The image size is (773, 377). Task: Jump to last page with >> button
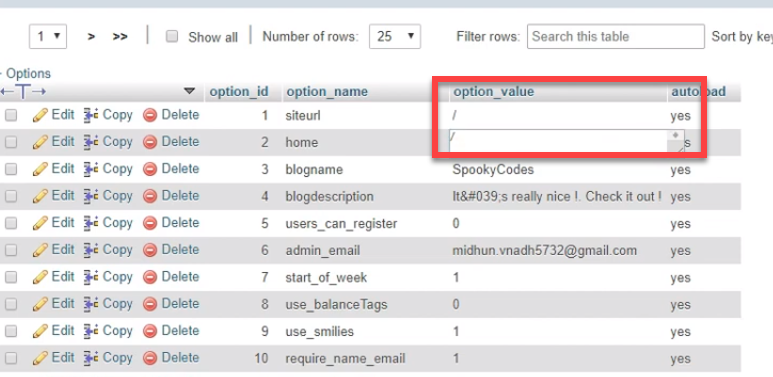[x=120, y=36]
